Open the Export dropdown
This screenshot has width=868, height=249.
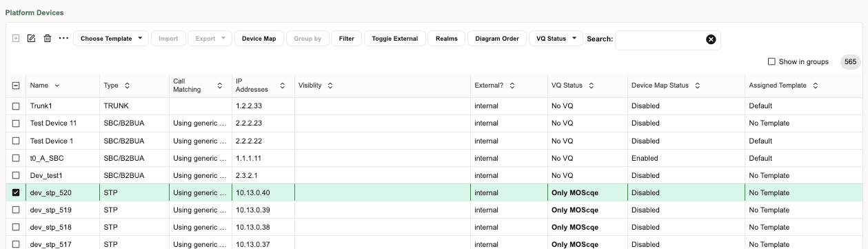click(x=210, y=39)
